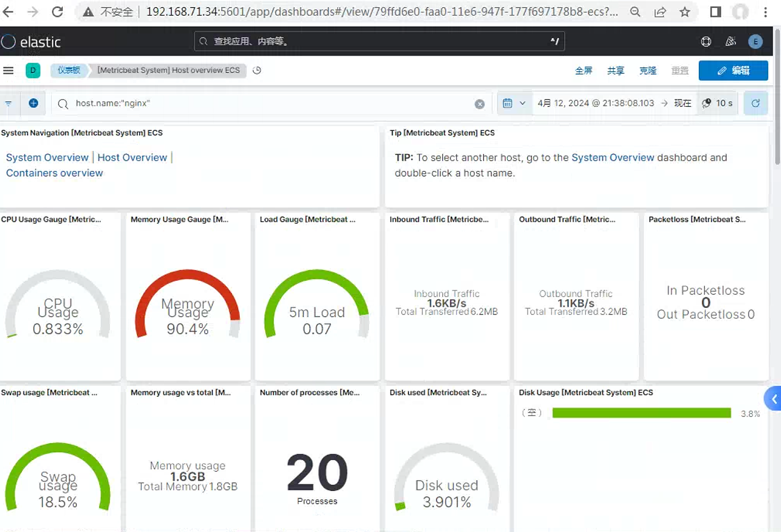Click the red Memory Usage gauge

coord(188,303)
